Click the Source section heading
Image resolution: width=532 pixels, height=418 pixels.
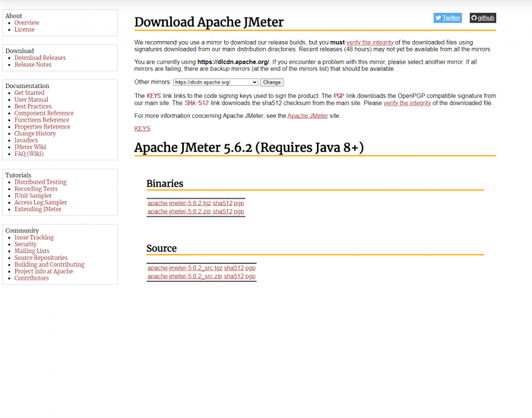pyautogui.click(x=161, y=249)
